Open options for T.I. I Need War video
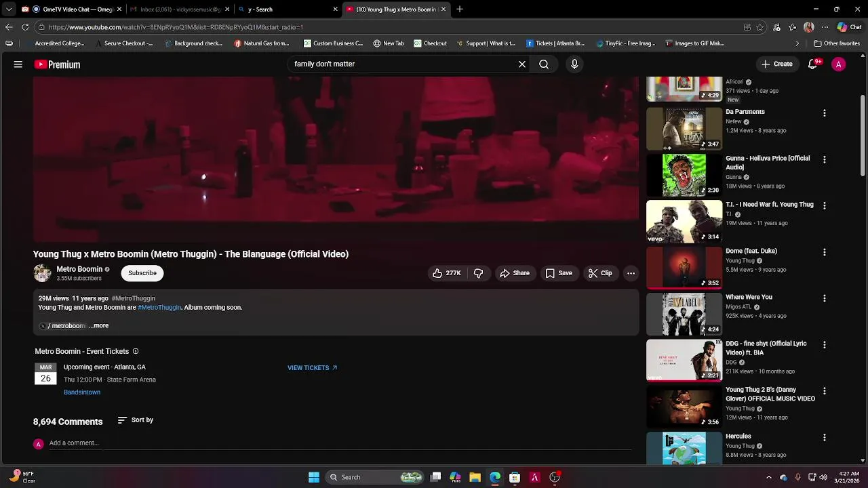 click(x=825, y=205)
